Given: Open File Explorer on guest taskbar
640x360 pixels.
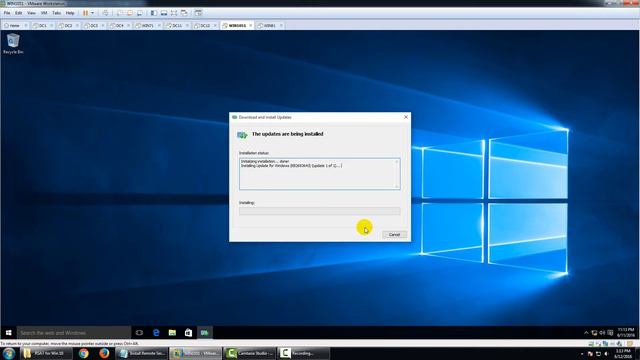Looking at the screenshot, I should click(x=172, y=333).
